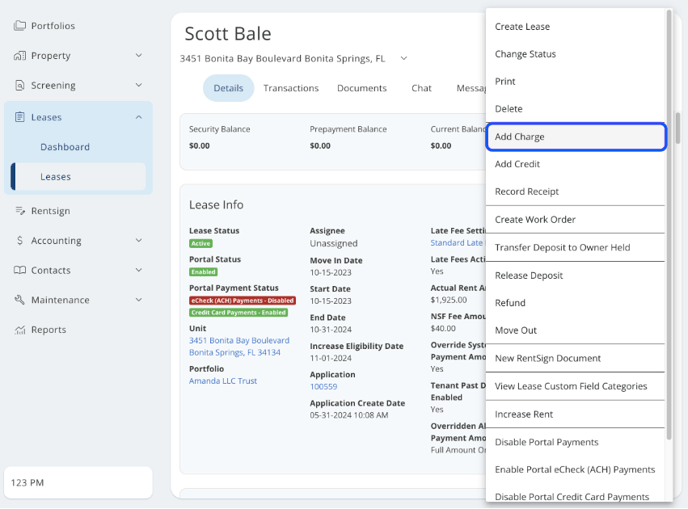This screenshot has width=688, height=509.
Task: Click the Screening magnifier icon
Action: [20, 86]
